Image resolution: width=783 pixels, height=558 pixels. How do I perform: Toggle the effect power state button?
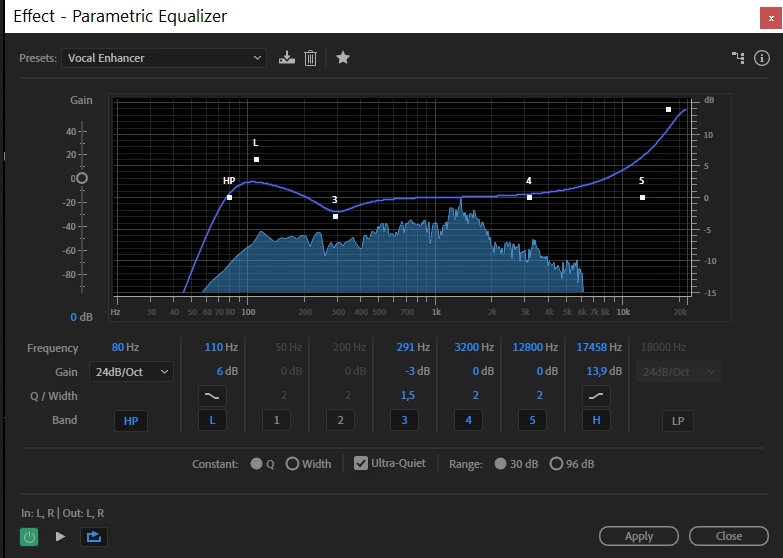(x=29, y=537)
